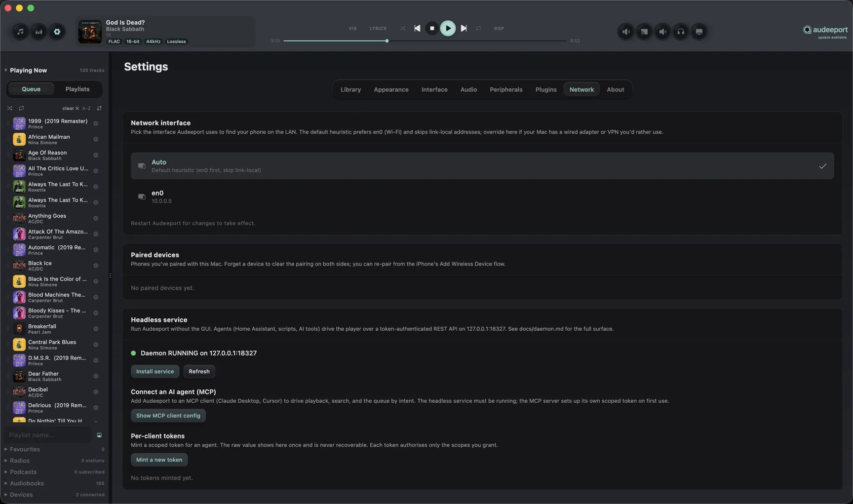Open the VIS visualizer view
The image size is (853, 504).
tap(352, 28)
